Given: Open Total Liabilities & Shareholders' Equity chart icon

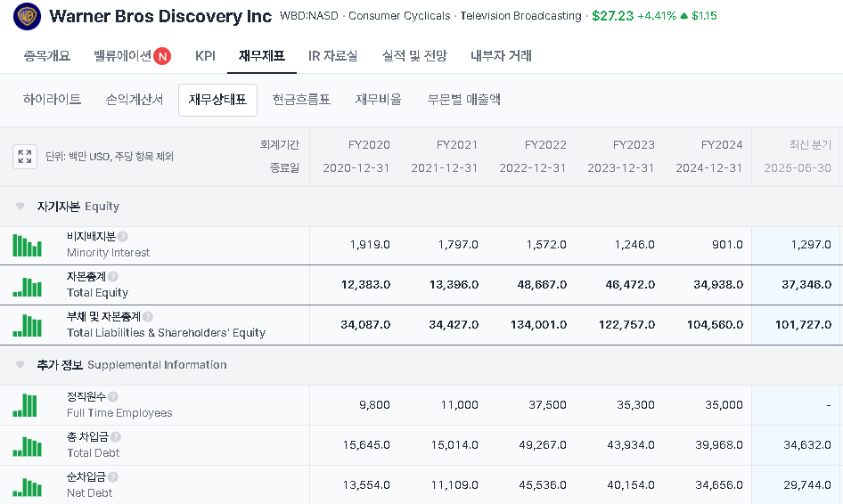Looking at the screenshot, I should [x=27, y=326].
